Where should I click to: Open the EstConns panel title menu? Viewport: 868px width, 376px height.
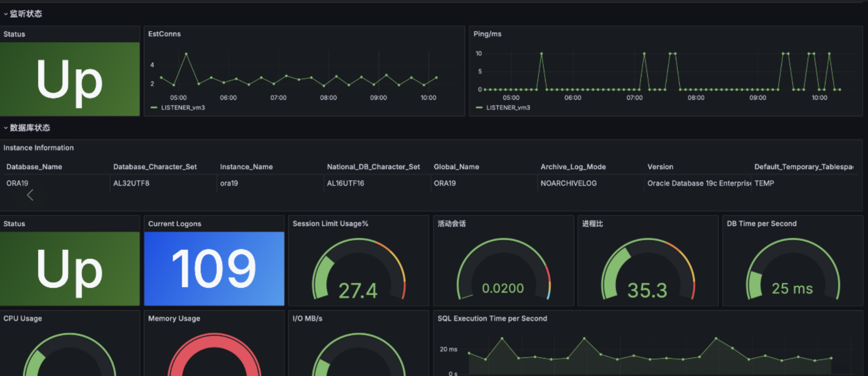click(x=164, y=34)
